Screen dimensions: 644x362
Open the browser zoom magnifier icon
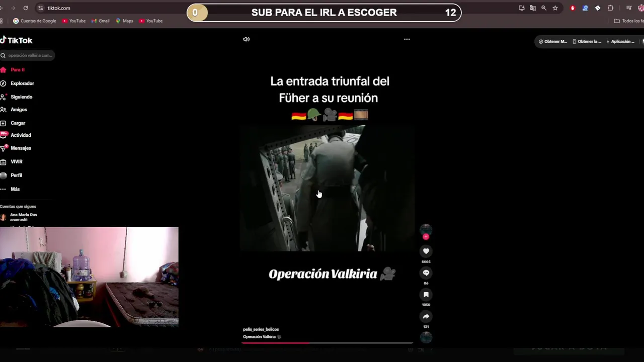tap(544, 8)
